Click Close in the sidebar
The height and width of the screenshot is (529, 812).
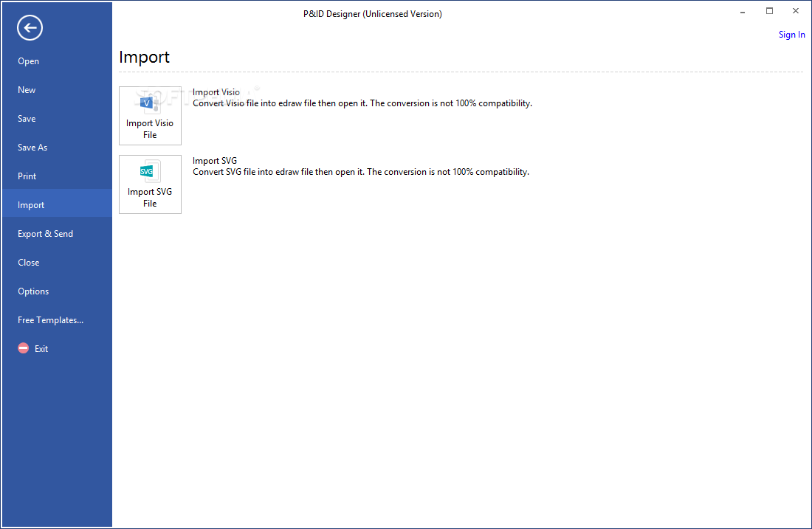(x=57, y=263)
